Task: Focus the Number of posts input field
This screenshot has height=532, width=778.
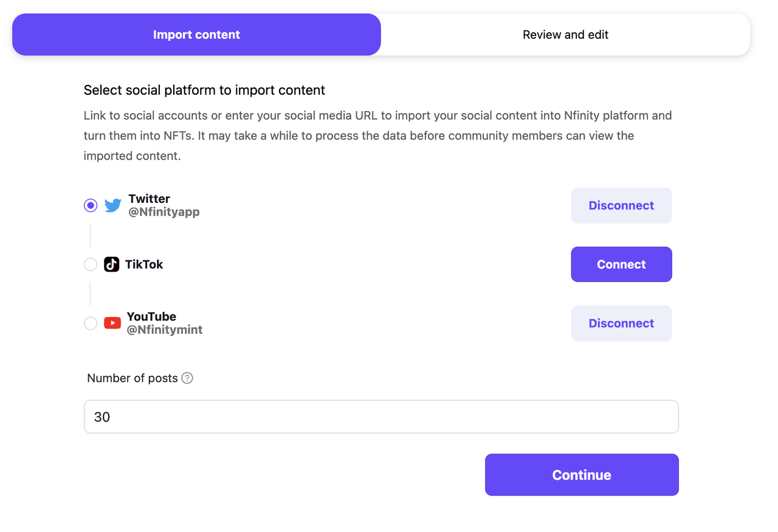Action: (381, 417)
